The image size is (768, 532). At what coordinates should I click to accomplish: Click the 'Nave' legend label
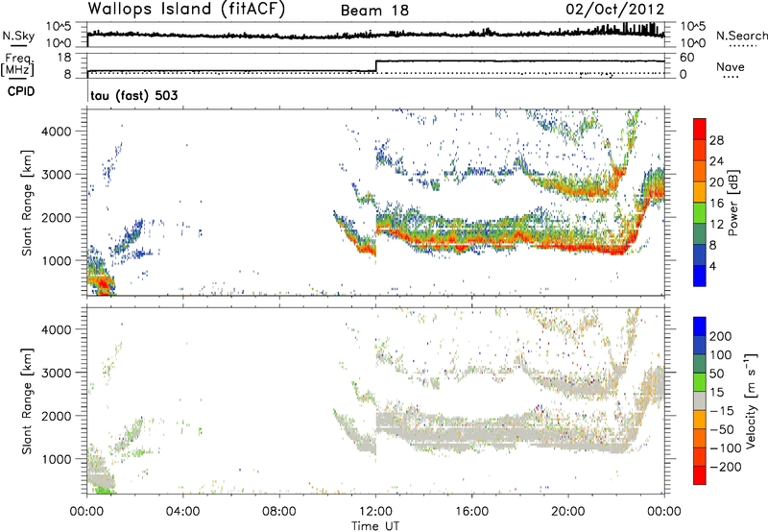pyautogui.click(x=731, y=67)
